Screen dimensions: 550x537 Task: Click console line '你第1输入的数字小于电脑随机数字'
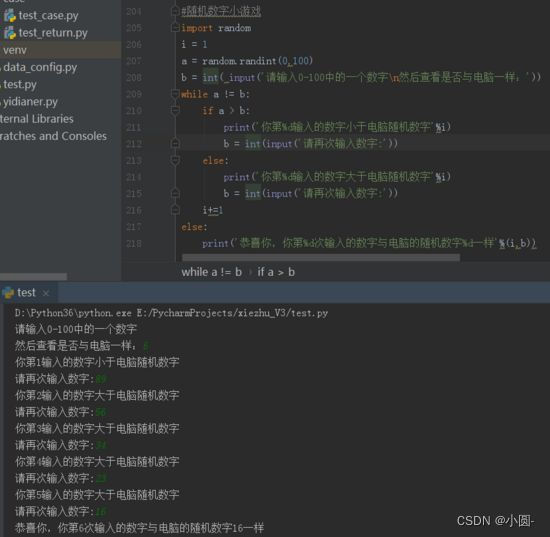tap(97, 362)
